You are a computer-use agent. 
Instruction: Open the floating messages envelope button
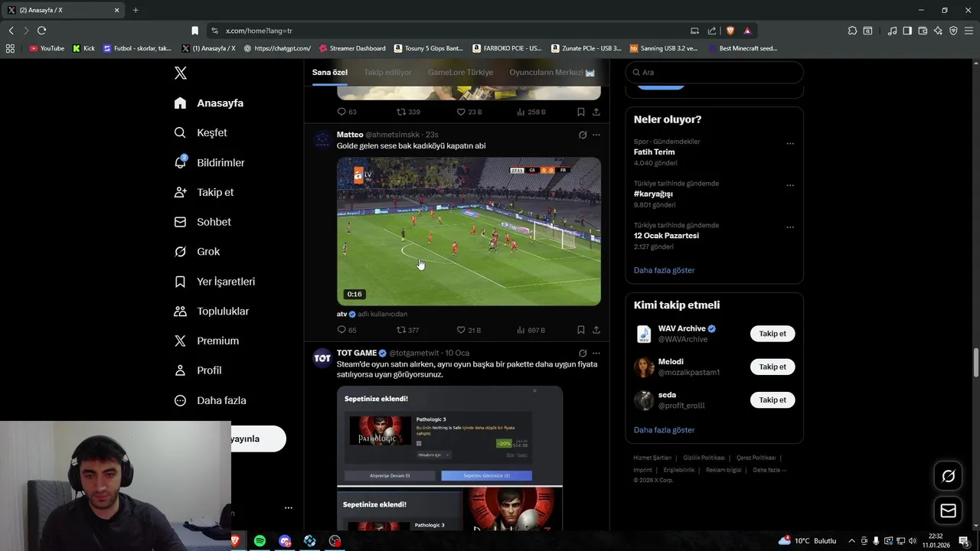(x=948, y=510)
